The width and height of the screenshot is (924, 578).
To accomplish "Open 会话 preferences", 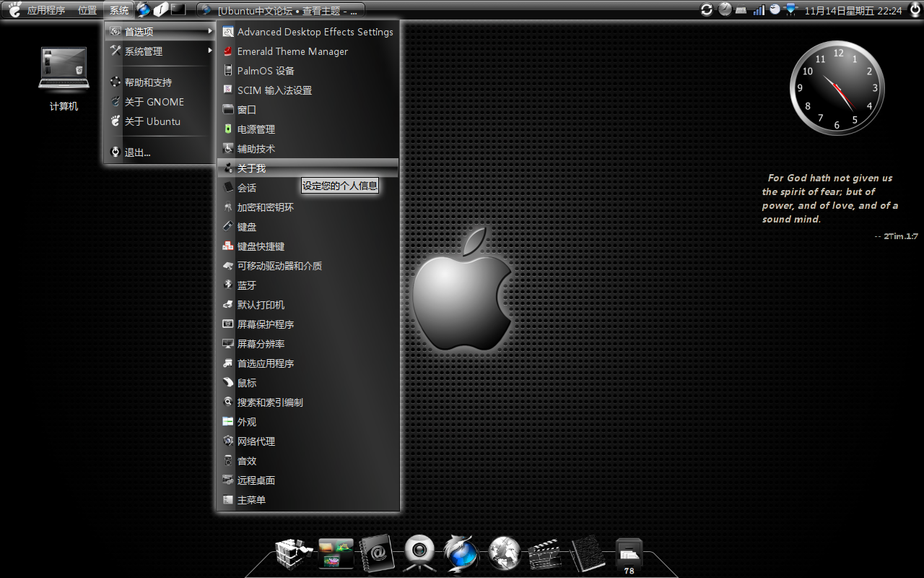I will tap(308, 188).
